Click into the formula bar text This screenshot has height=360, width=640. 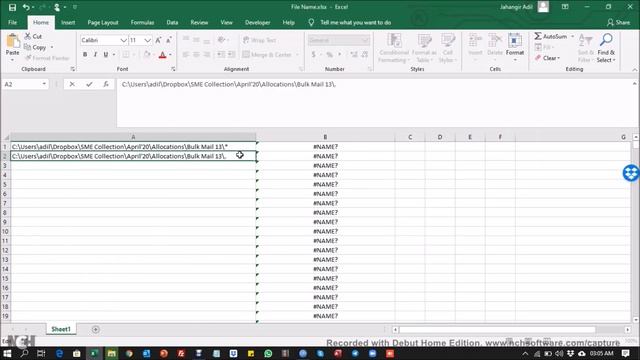coord(229,84)
